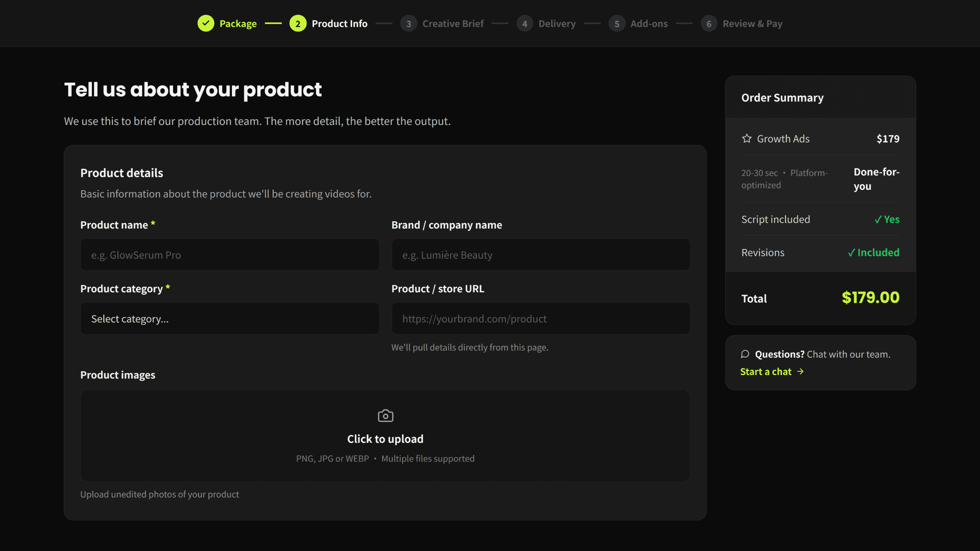Click the Script included row label
Image resolution: width=980 pixels, height=551 pixels.
pyautogui.click(x=775, y=219)
